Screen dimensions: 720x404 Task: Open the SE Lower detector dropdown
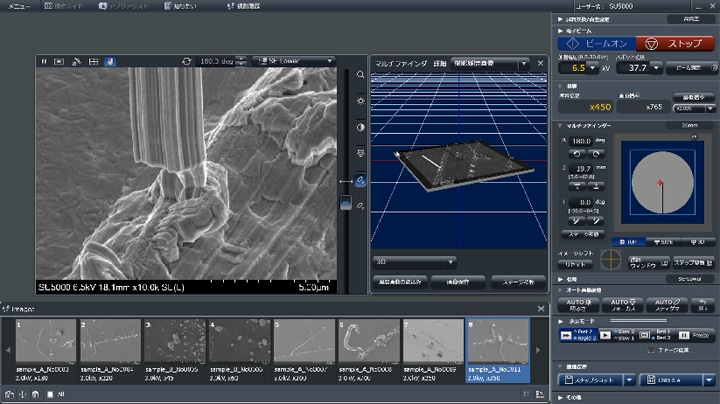292,61
